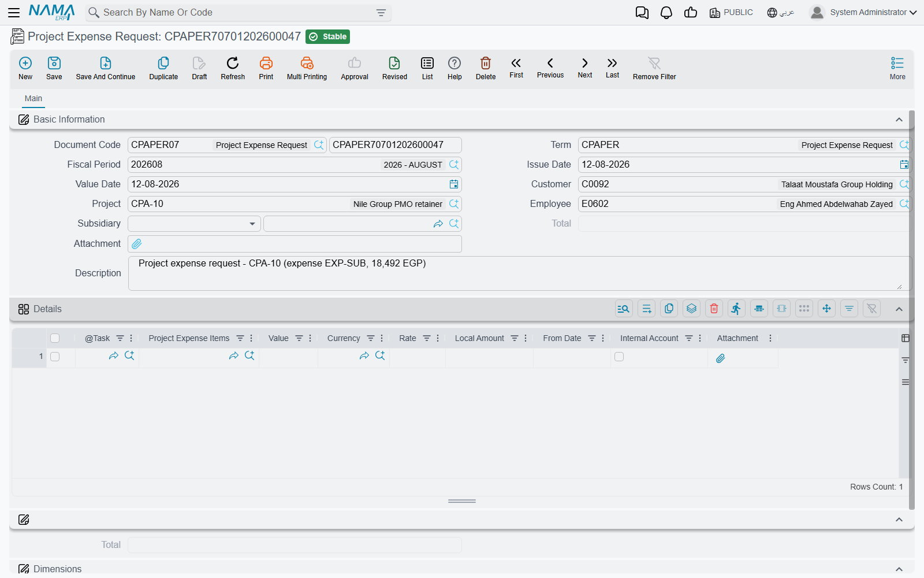Click the page vertical scrollbar
This screenshot has width=924, height=578.
tap(912, 309)
